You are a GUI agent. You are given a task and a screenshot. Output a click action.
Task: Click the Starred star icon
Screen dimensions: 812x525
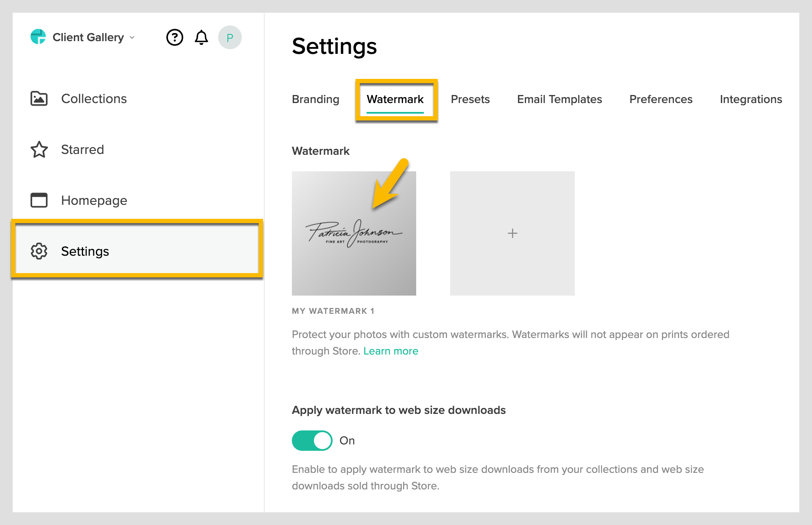(x=39, y=149)
